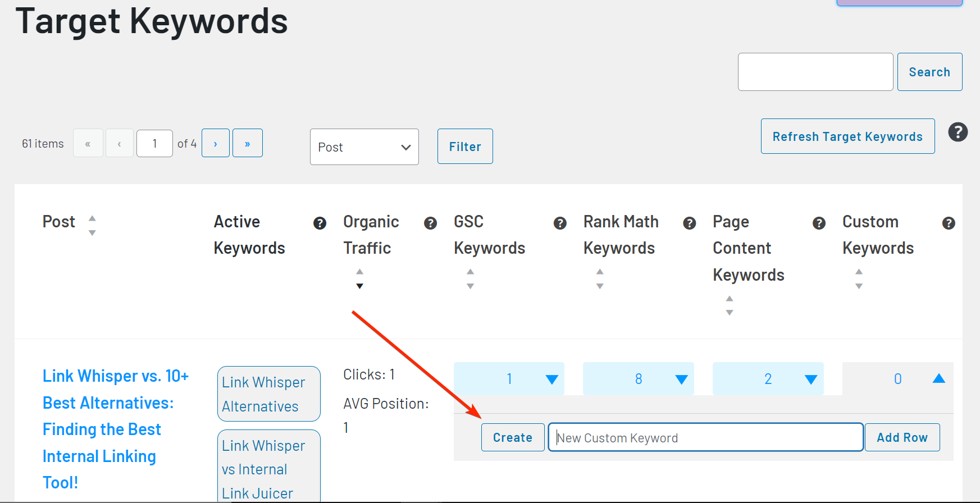Go to the next page of items
The image size is (980, 503).
(x=215, y=143)
